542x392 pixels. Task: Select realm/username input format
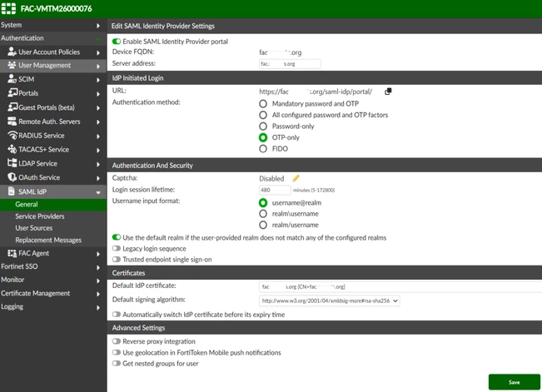coord(263,225)
